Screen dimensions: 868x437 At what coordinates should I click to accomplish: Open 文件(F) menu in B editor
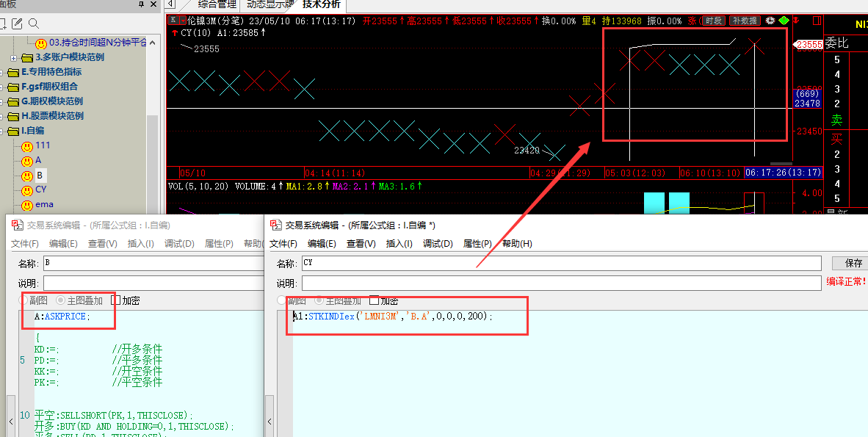click(25, 244)
